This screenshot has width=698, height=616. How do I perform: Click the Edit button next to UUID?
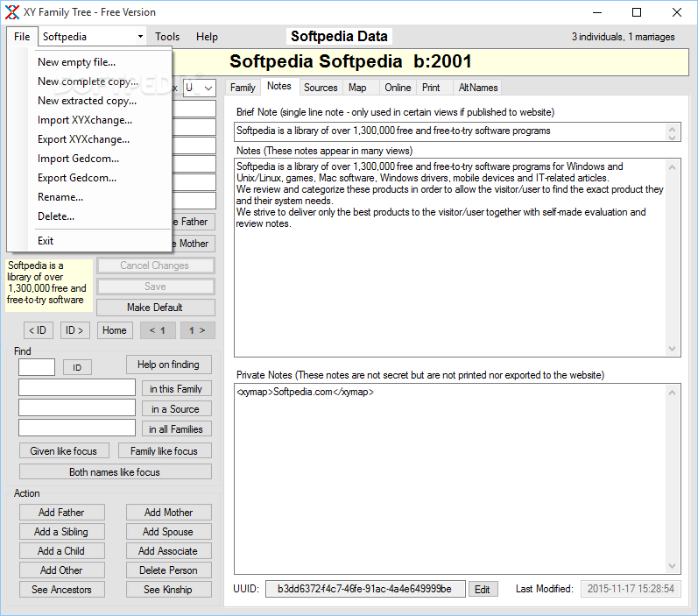tap(483, 590)
